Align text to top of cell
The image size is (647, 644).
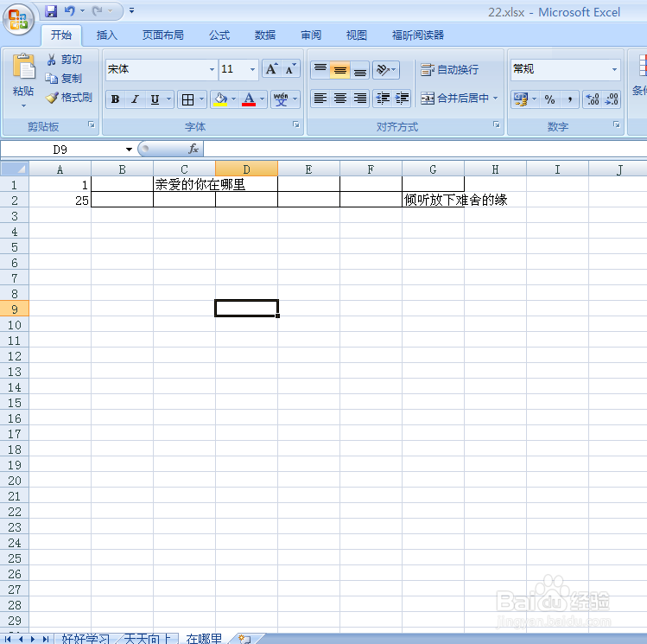(x=320, y=69)
